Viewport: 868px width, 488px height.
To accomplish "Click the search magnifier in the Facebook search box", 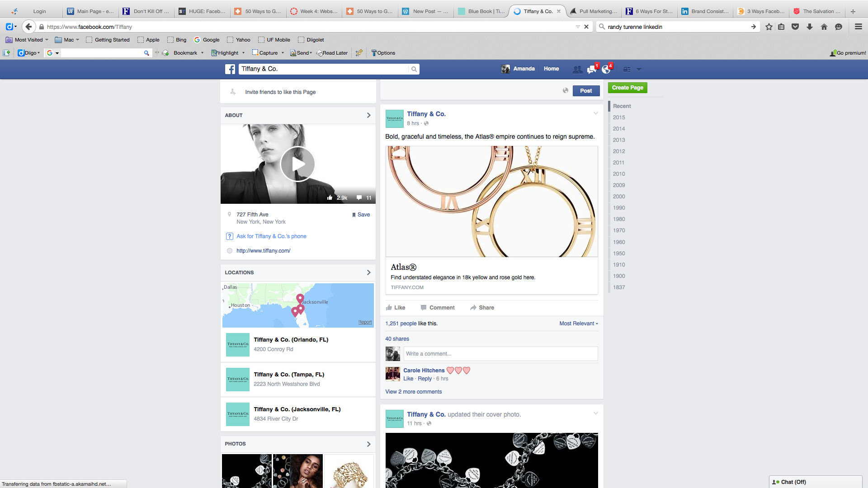I will 414,69.
